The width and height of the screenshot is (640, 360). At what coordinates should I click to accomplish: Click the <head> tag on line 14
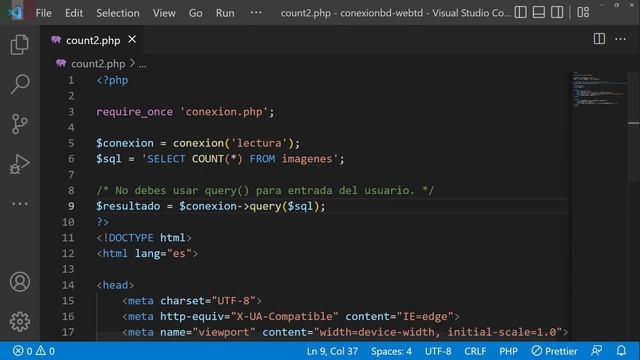[x=116, y=285]
